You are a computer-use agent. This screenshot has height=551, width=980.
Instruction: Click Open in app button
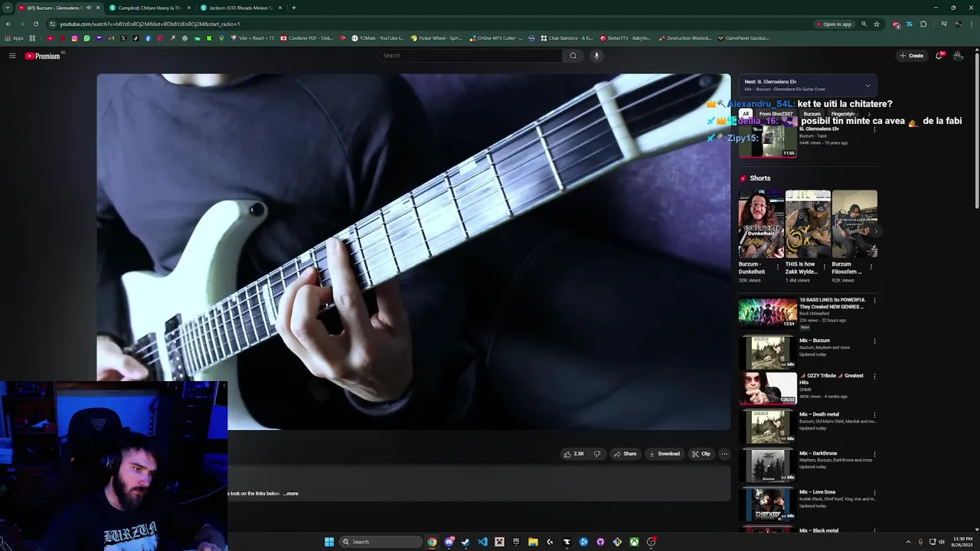click(x=834, y=24)
